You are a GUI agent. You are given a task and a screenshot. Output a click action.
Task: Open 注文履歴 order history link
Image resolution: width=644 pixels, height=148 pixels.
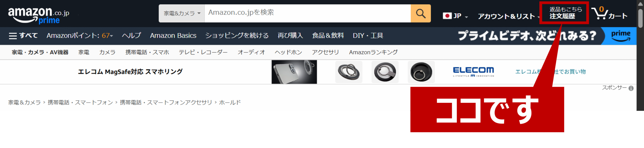coord(562,16)
